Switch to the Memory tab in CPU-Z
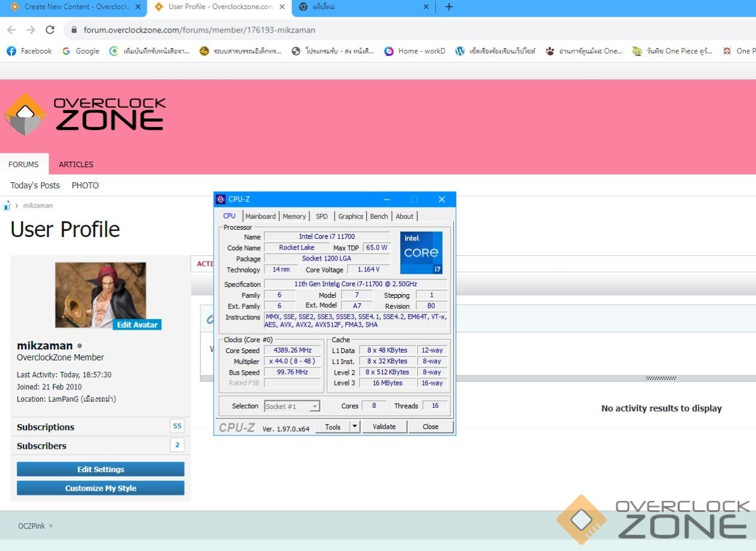 click(294, 217)
